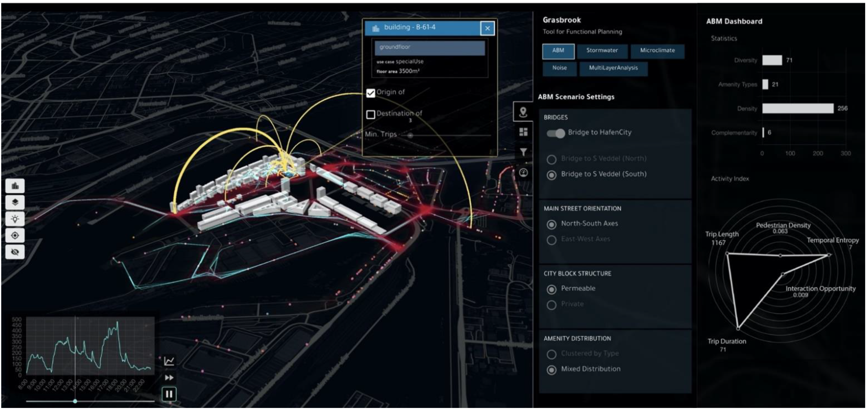Image resolution: width=868 pixels, height=411 pixels.
Task: Select Bridge to S Veddel (North)
Action: pyautogui.click(x=552, y=159)
